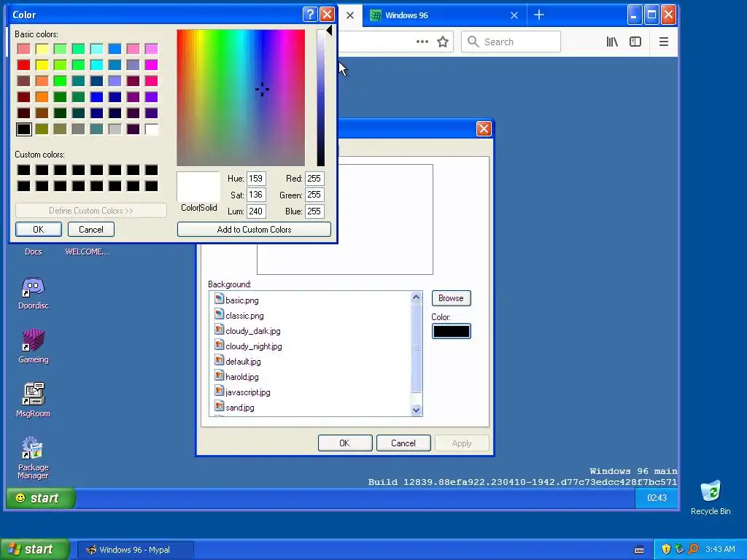Open the browser hamburger menu
The width and height of the screenshot is (747, 560).
pyautogui.click(x=664, y=42)
